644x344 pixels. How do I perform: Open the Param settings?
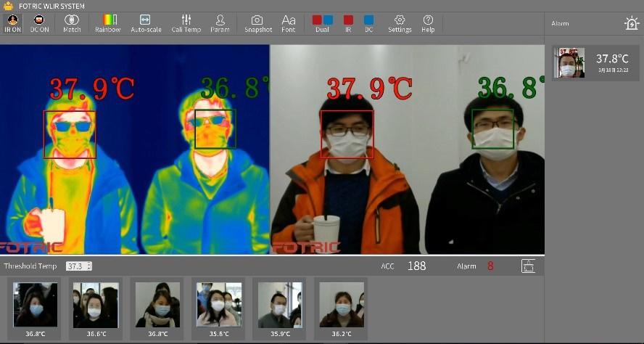pyautogui.click(x=220, y=23)
